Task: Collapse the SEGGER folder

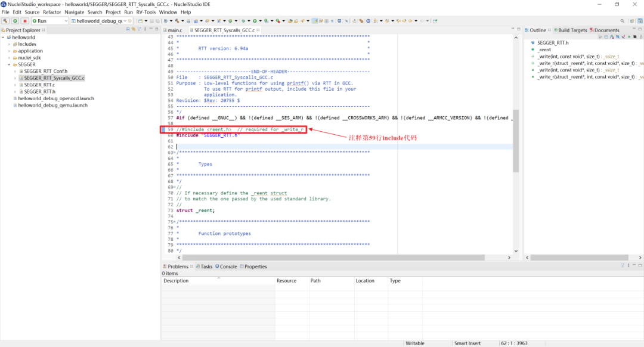Action: [x=9, y=64]
